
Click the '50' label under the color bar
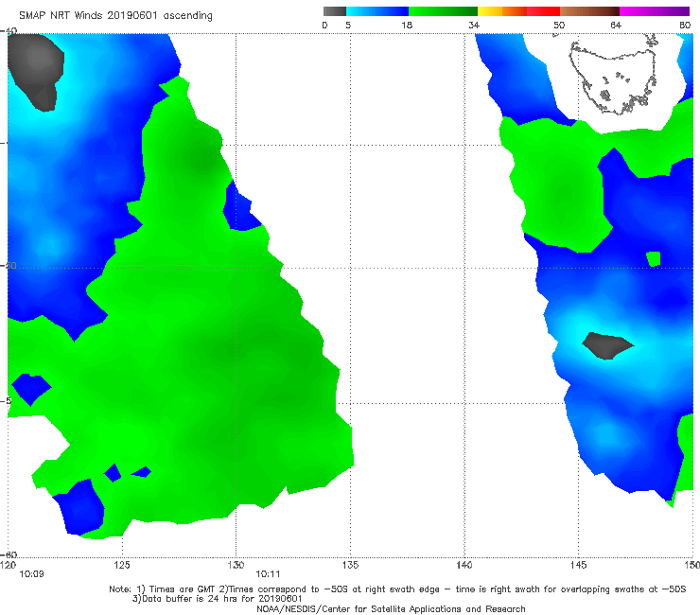click(559, 25)
